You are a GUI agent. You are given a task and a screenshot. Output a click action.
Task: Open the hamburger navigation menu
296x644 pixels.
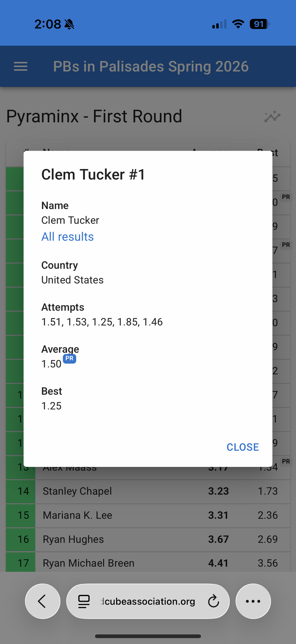[21, 66]
